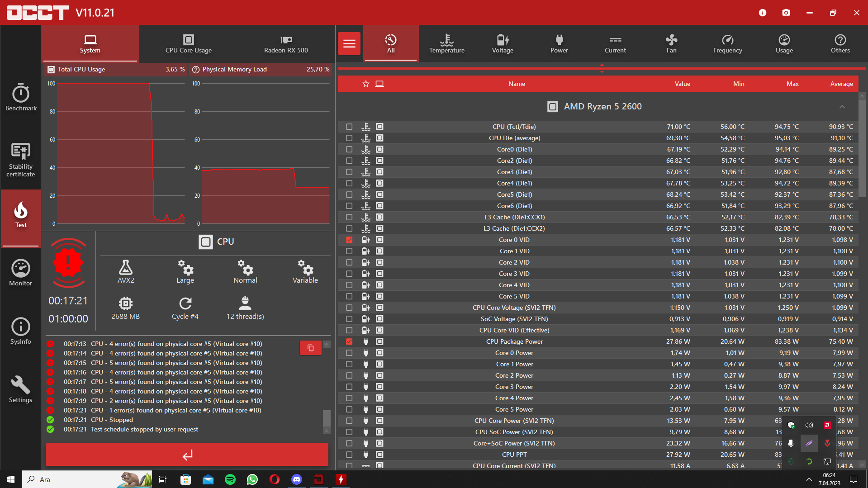
Task: Click the sensor table vertical scrollbar
Action: point(863,148)
